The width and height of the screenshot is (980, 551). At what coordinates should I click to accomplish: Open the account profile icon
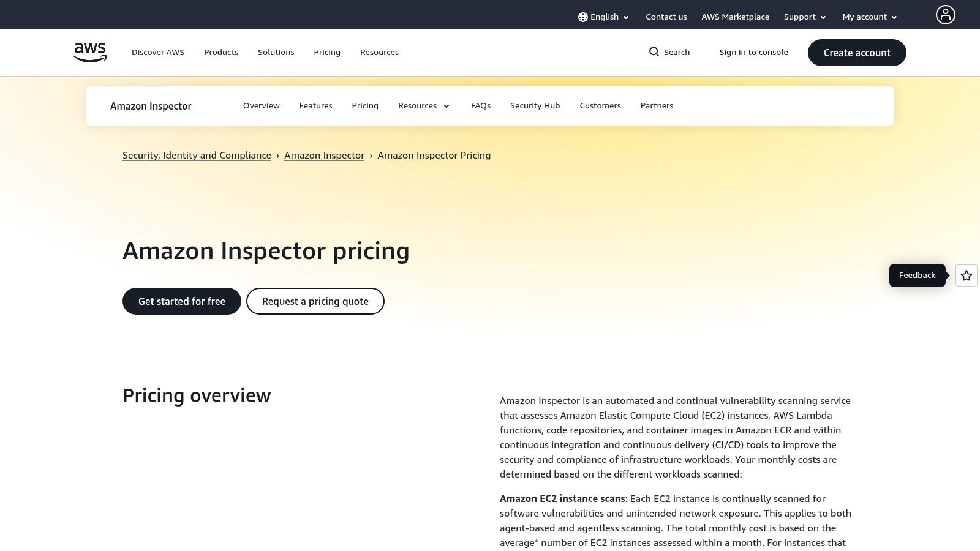pyautogui.click(x=945, y=15)
